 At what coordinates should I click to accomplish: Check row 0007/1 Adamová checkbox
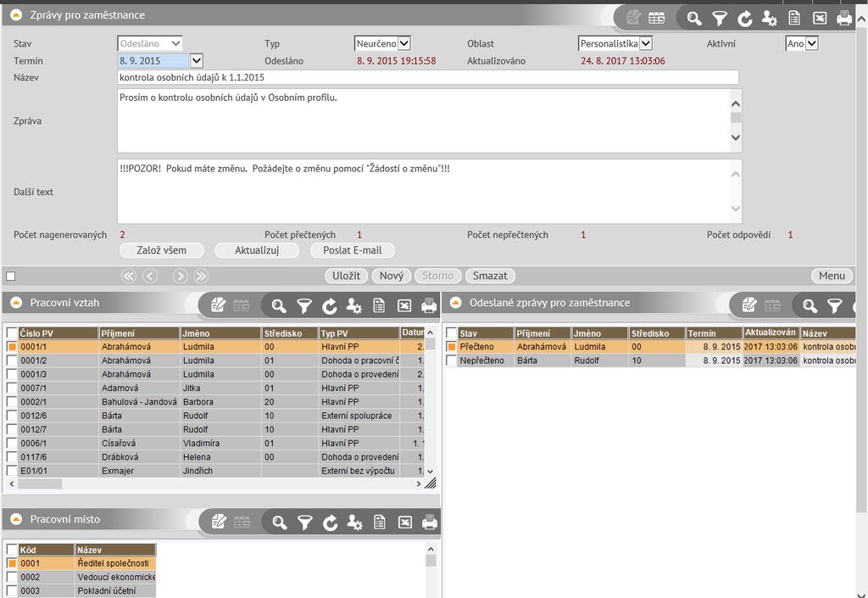click(12, 388)
